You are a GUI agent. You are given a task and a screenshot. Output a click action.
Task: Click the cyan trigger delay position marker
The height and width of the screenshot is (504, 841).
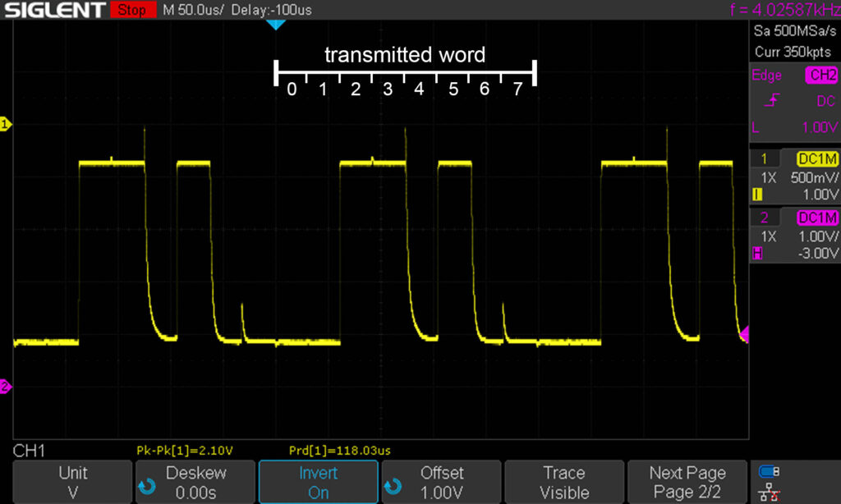[276, 25]
